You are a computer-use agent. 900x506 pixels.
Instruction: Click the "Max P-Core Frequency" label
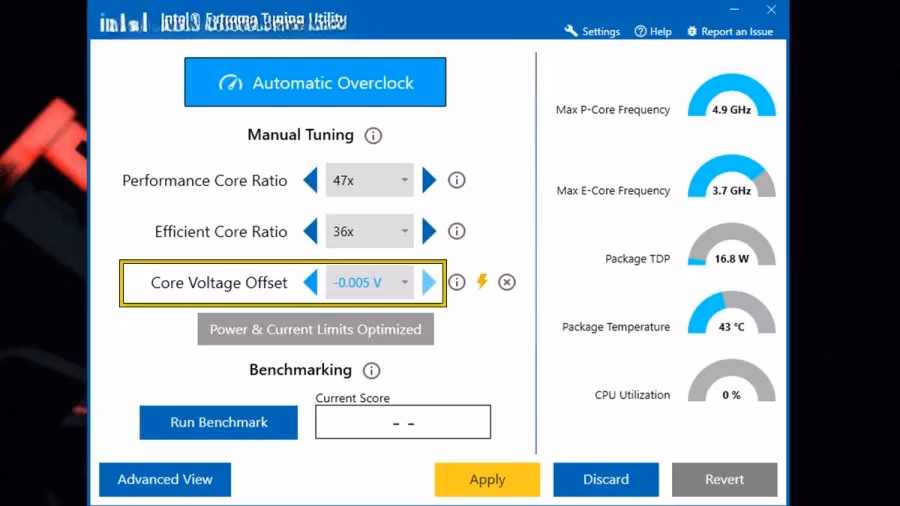pos(612,110)
